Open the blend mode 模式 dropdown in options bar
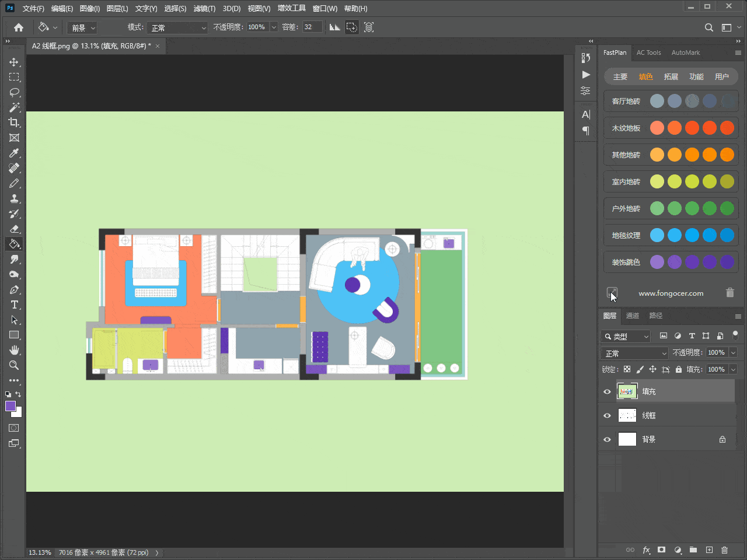Image resolution: width=747 pixels, height=560 pixels. pos(177,27)
